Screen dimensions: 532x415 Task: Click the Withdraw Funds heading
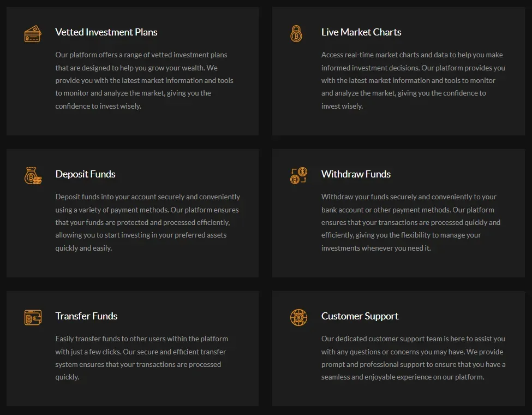click(356, 174)
